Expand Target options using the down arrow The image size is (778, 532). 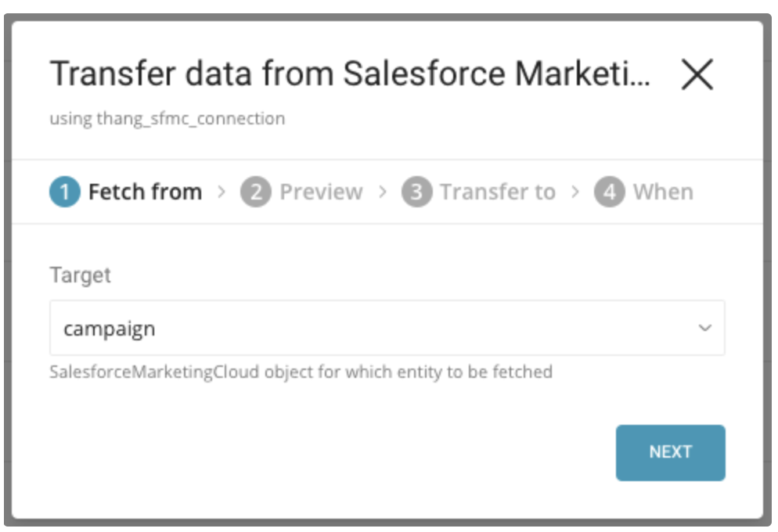point(704,328)
